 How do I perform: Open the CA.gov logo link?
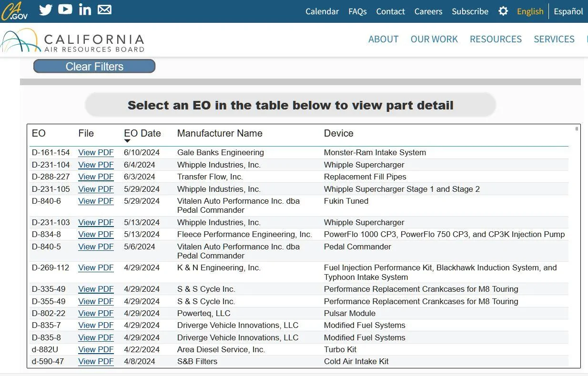point(14,11)
